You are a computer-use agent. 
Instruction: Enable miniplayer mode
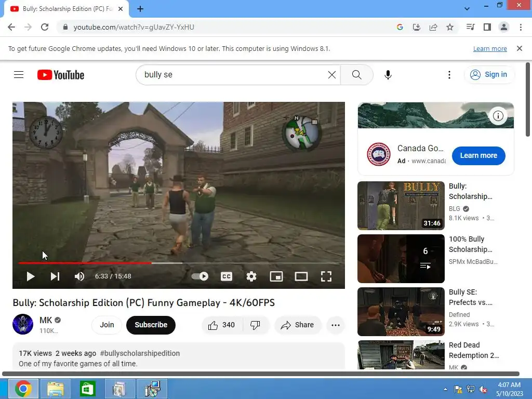click(276, 276)
